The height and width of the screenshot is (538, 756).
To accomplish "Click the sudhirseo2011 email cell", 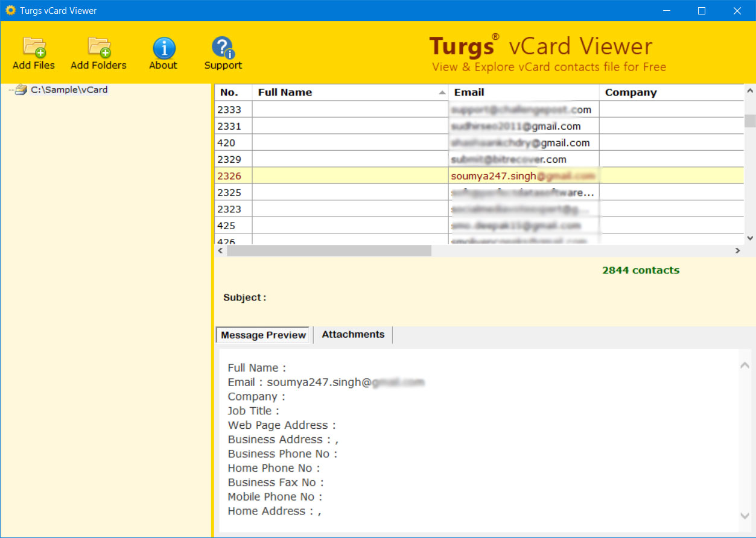I will point(524,126).
